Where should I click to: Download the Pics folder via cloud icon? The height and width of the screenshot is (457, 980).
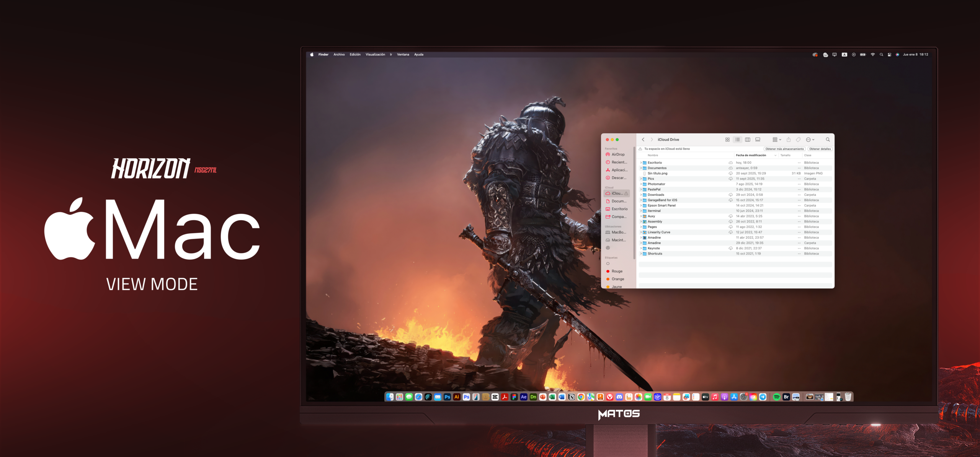tap(730, 179)
